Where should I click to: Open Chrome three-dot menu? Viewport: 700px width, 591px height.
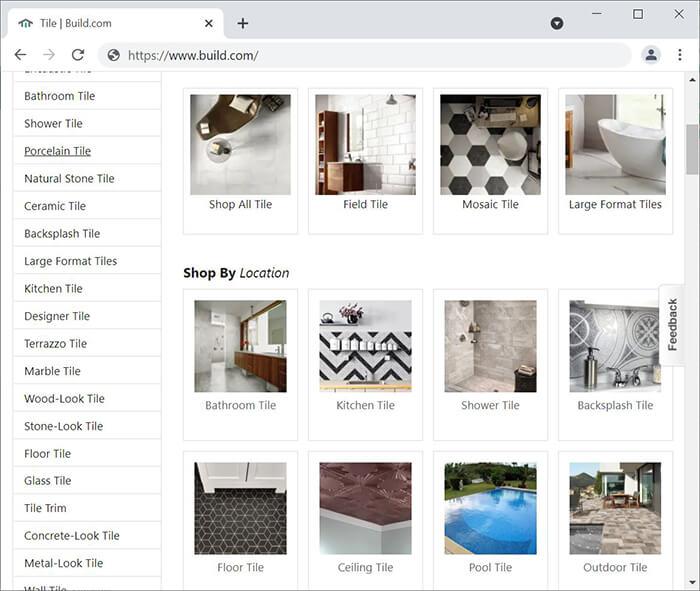tap(680, 55)
